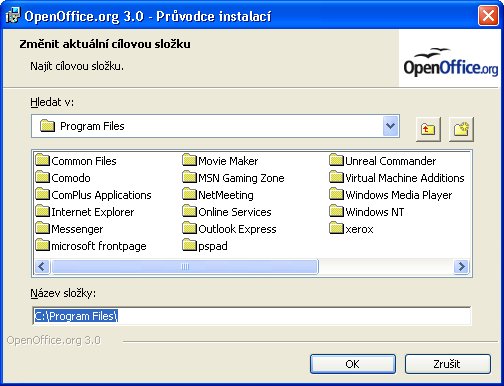Viewport: 504px width, 386px height.
Task: Click the Comodo folder name
Action: click(71, 178)
